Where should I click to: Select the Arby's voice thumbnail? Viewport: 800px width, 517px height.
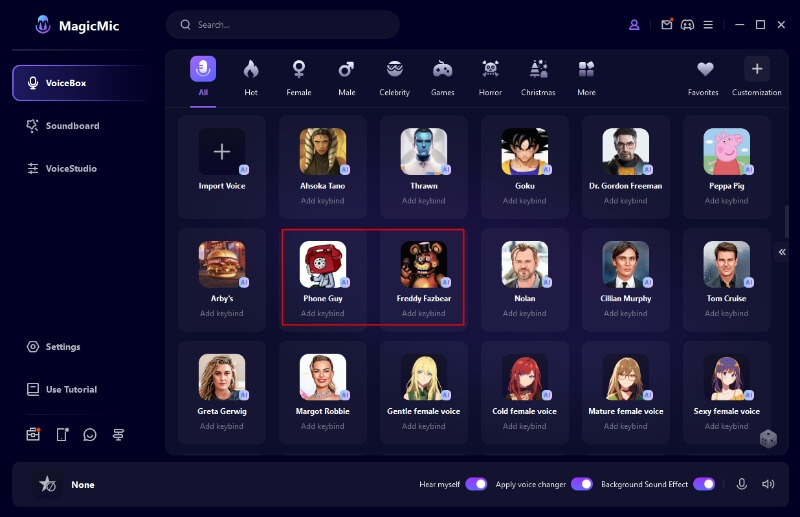click(x=222, y=264)
